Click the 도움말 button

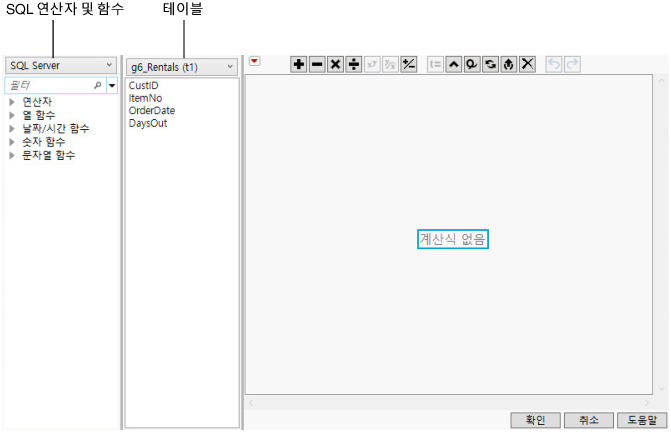point(642,420)
